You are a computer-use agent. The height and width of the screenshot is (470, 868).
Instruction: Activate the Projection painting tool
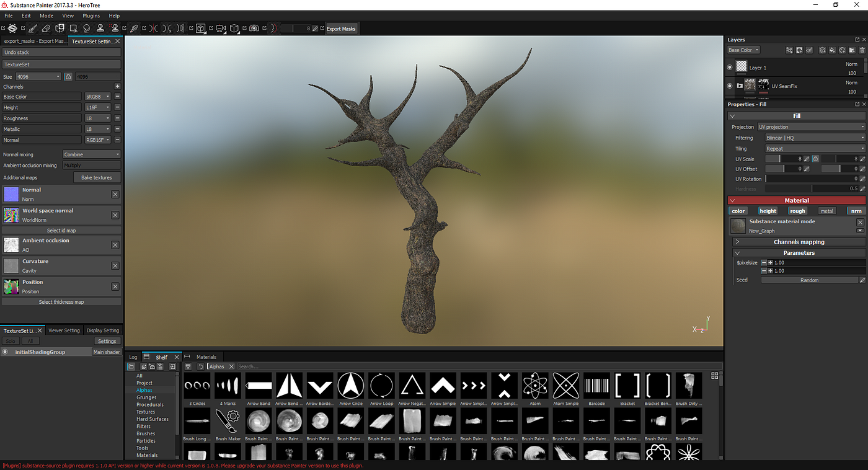point(60,29)
